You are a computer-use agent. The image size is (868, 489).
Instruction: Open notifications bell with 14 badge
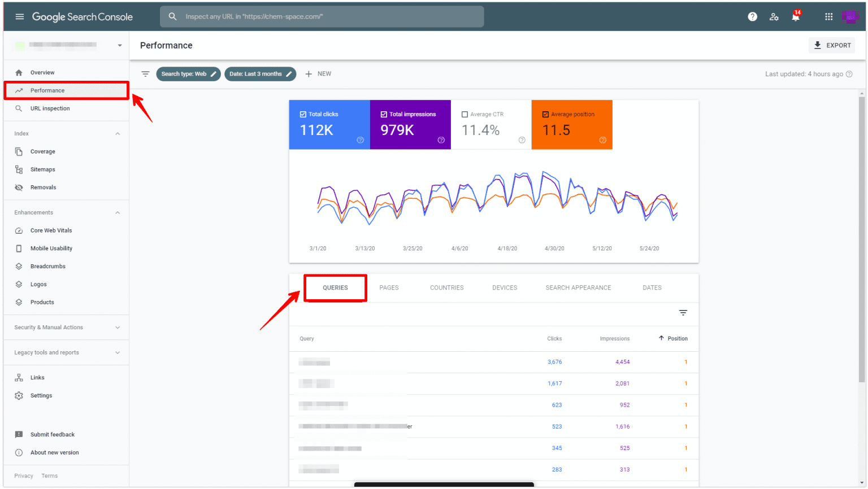tap(796, 15)
